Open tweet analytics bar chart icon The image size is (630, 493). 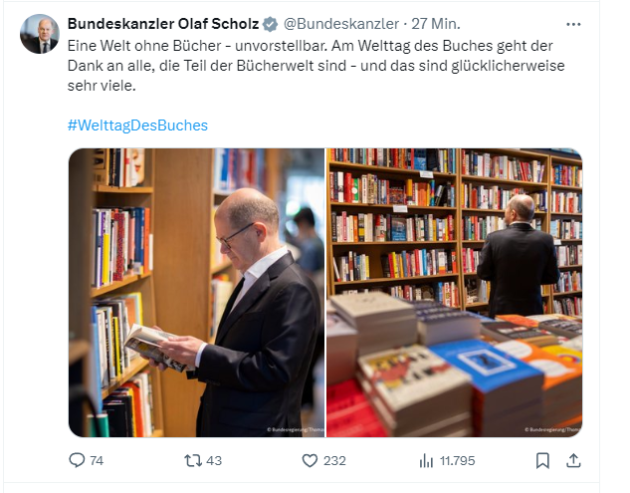click(426, 460)
